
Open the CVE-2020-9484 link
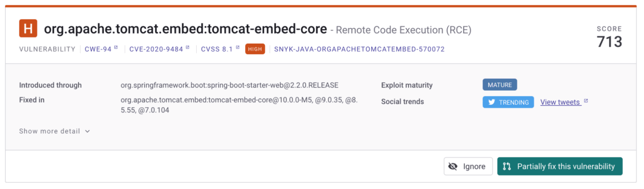coord(156,49)
